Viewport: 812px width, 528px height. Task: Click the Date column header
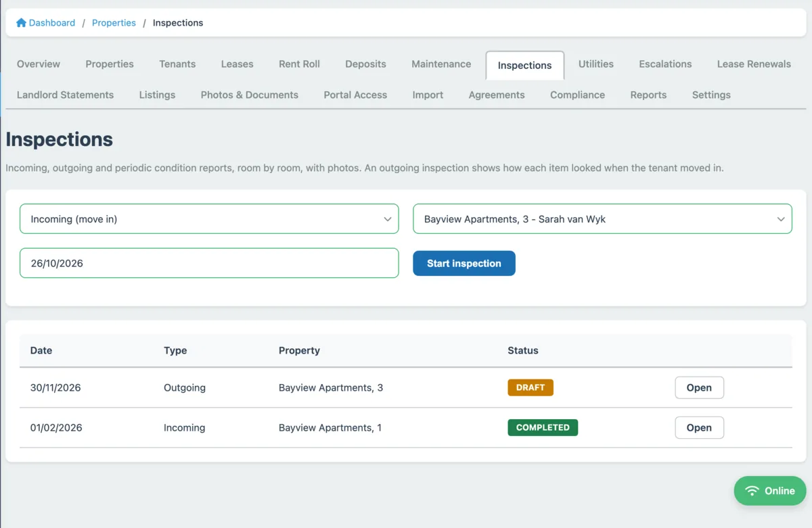pos(41,351)
